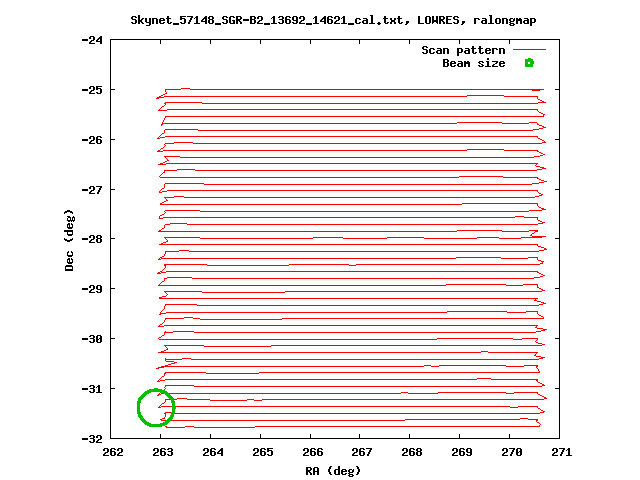This screenshot has width=640, height=480.
Task: Click the green beam size legend marker
Action: 529,63
